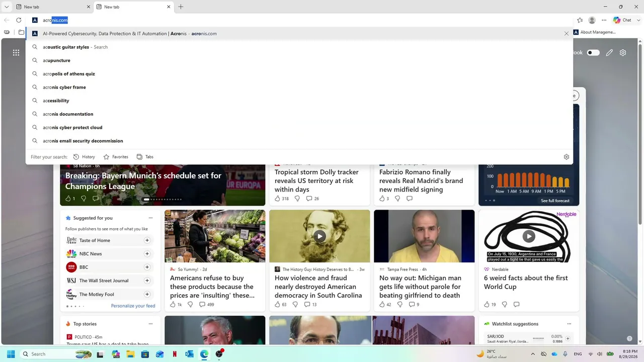Comment on the 6 weird facts story
Viewport: 644px width, 362px height.
click(516, 305)
